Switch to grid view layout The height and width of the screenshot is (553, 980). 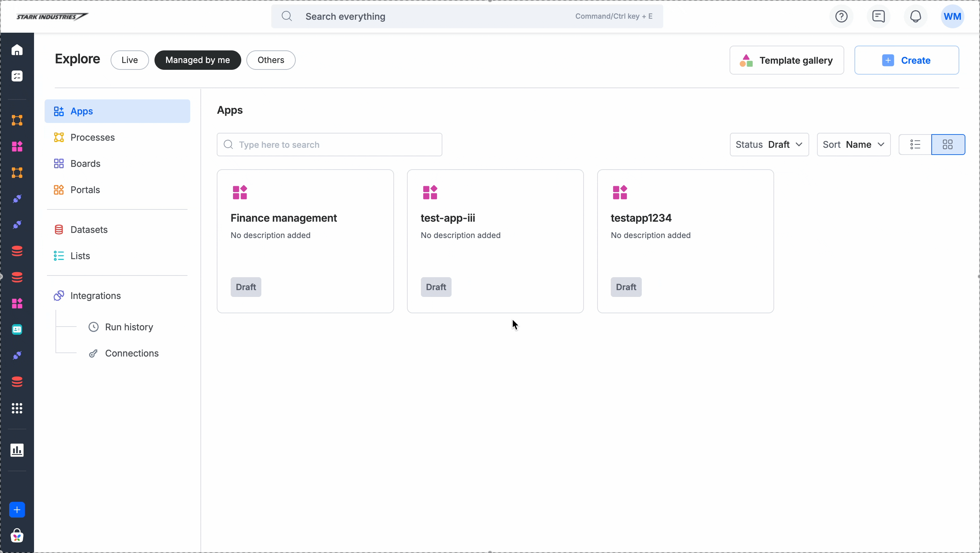(x=948, y=145)
